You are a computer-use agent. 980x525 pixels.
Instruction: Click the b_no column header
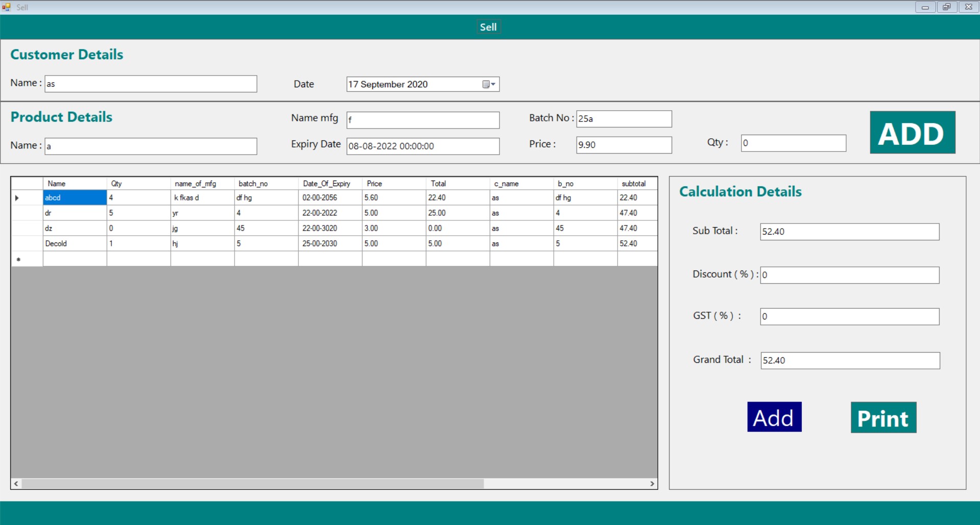585,184
